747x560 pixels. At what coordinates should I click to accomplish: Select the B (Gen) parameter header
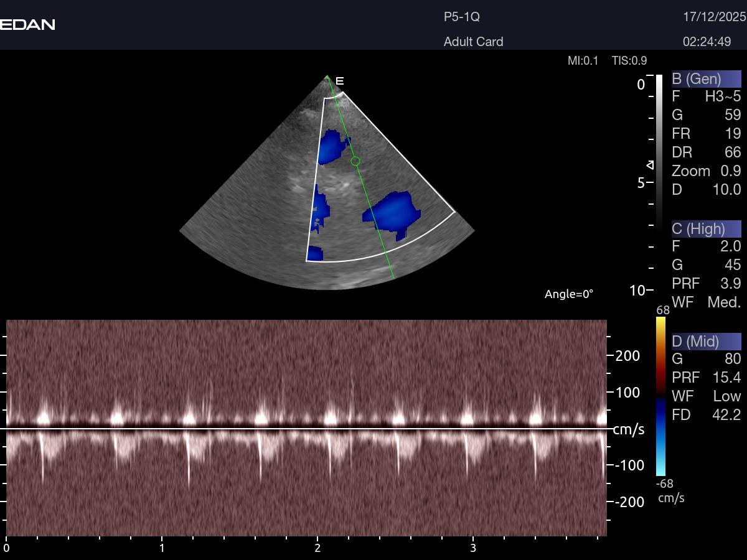coord(706,79)
